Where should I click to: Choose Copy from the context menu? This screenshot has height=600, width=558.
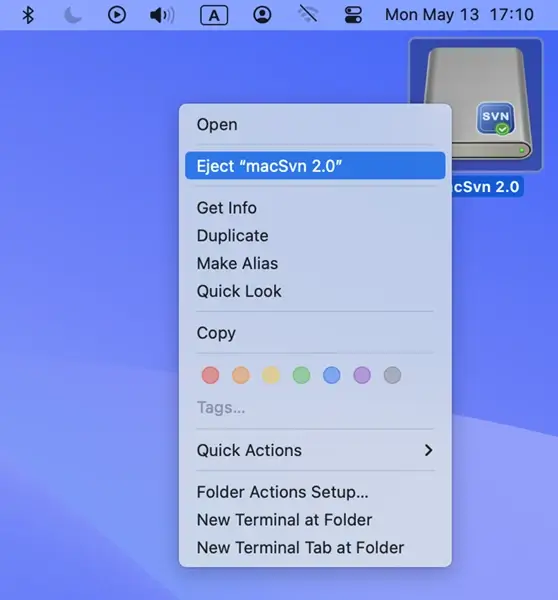[x=315, y=333]
